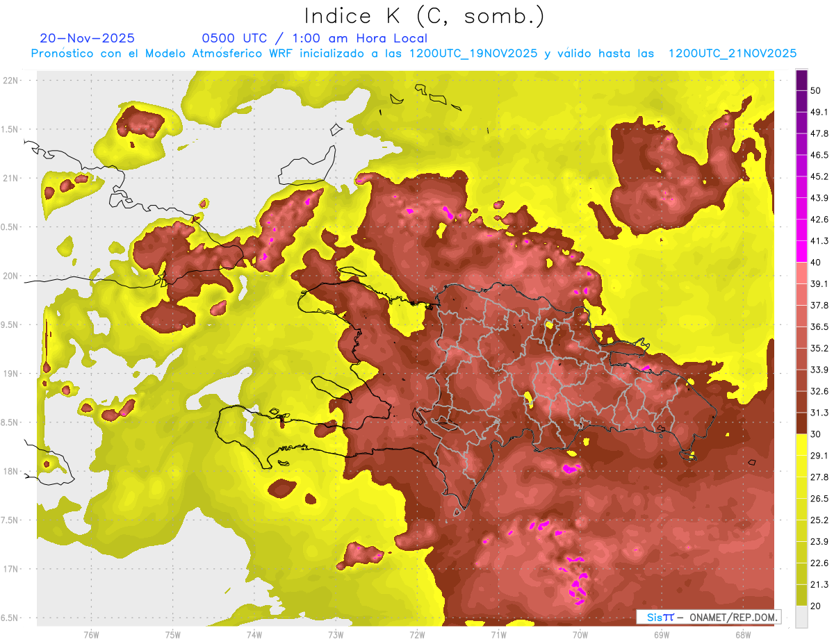The height and width of the screenshot is (644, 834).
Task: Click the colorbar label "41.3"
Action: 819,241
